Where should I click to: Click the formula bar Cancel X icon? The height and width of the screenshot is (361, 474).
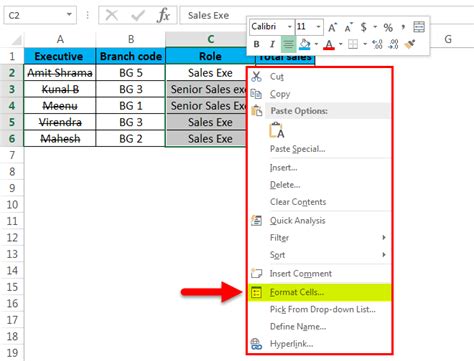(111, 15)
